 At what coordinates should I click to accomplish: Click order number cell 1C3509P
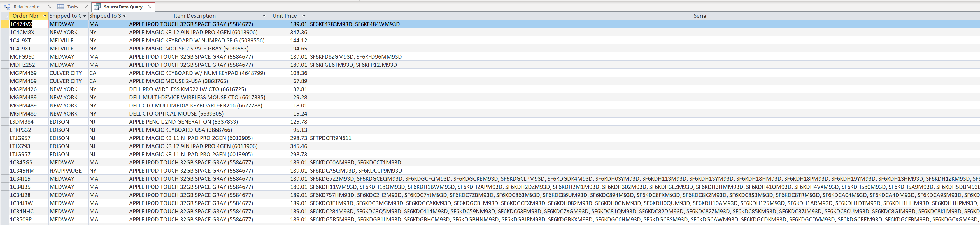tap(29, 219)
